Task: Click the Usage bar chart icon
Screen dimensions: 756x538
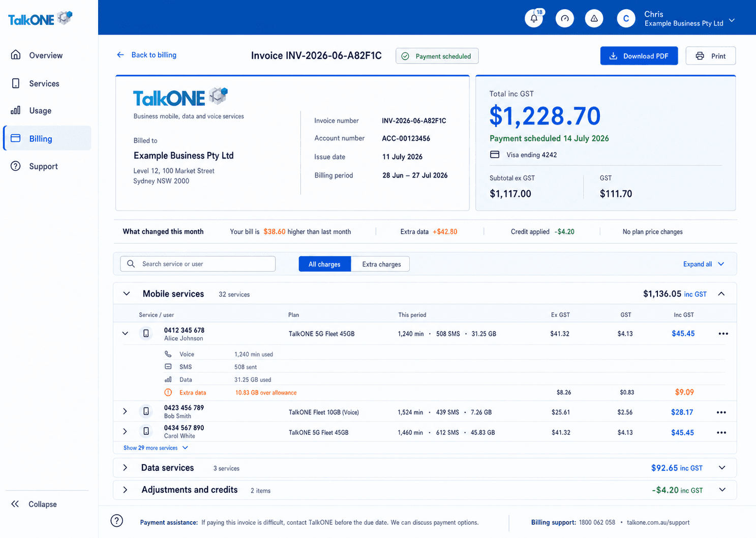Action: (16, 110)
